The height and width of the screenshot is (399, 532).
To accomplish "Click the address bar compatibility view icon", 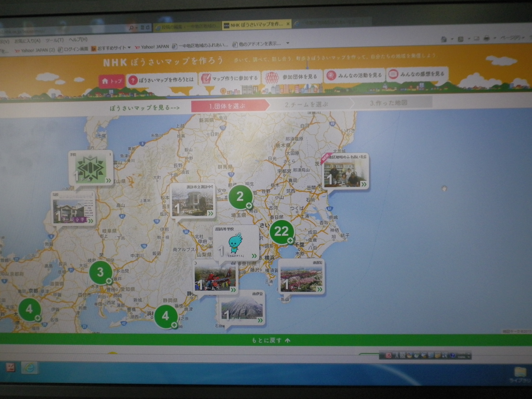I will (142, 27).
